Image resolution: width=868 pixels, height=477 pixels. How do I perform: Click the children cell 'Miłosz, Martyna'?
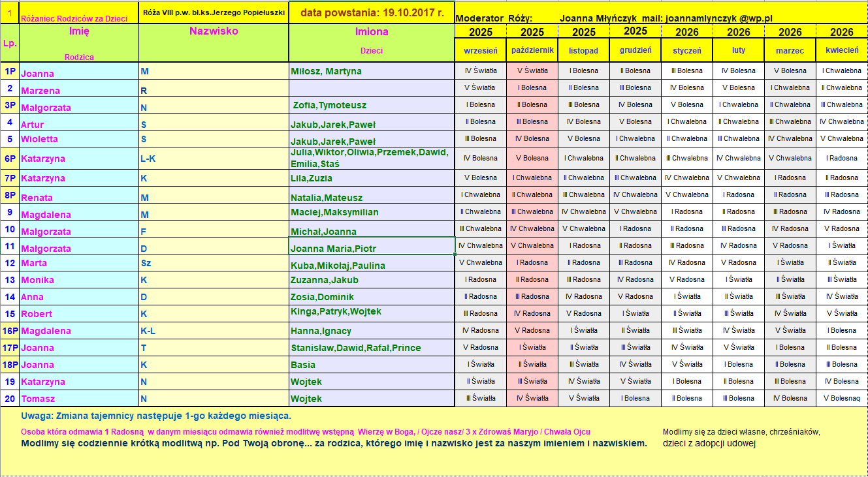coord(326,71)
